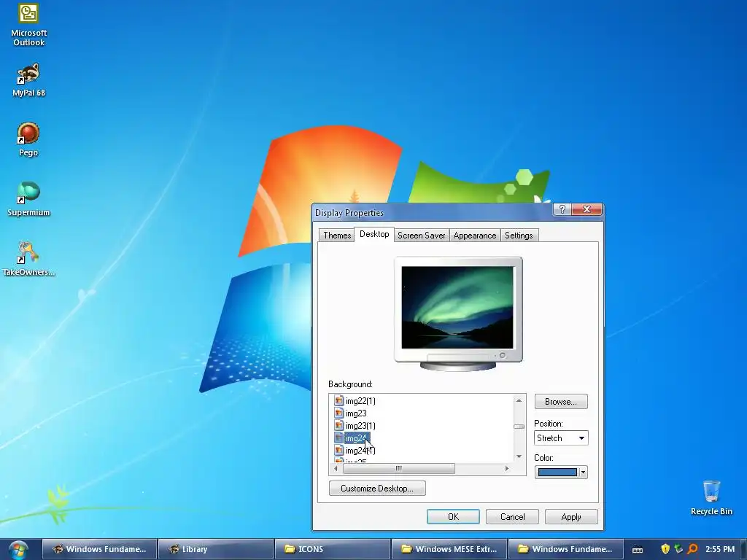Click the keyboard icon in the taskbar

tap(638, 550)
